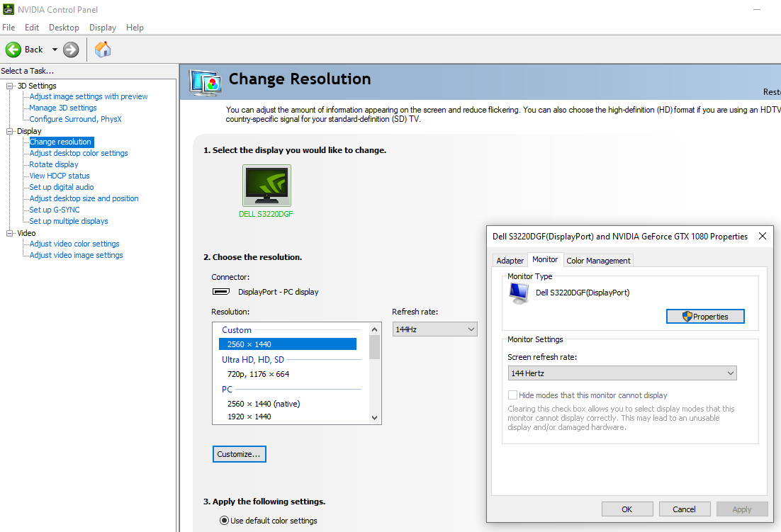This screenshot has height=532, width=781.
Task: Switch to the Adapter tab
Action: [x=510, y=260]
